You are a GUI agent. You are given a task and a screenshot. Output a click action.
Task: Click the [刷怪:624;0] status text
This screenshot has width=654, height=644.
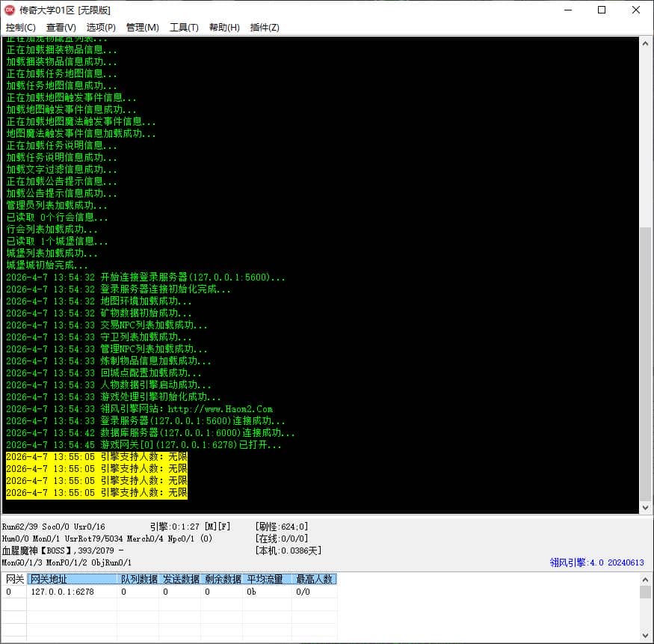(282, 527)
